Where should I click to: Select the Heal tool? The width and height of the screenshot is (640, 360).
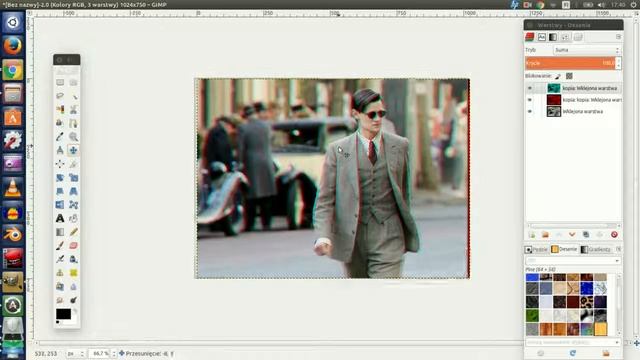click(x=73, y=273)
